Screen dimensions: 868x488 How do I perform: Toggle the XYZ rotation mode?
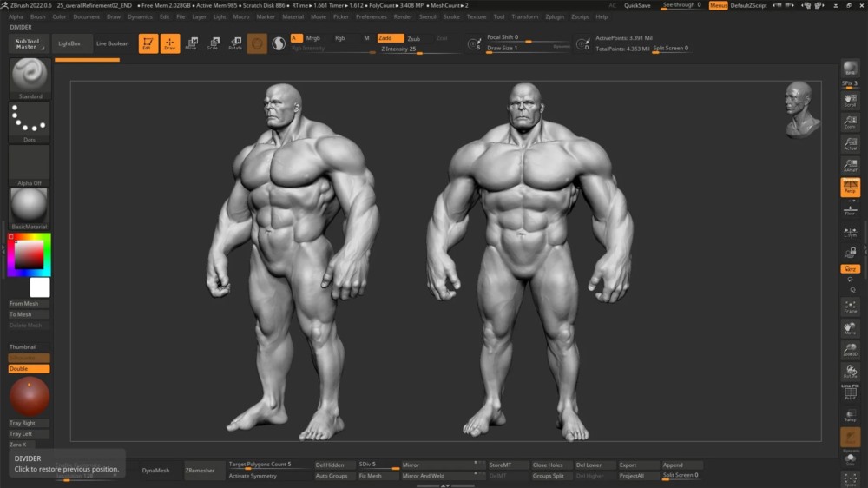tap(851, 268)
